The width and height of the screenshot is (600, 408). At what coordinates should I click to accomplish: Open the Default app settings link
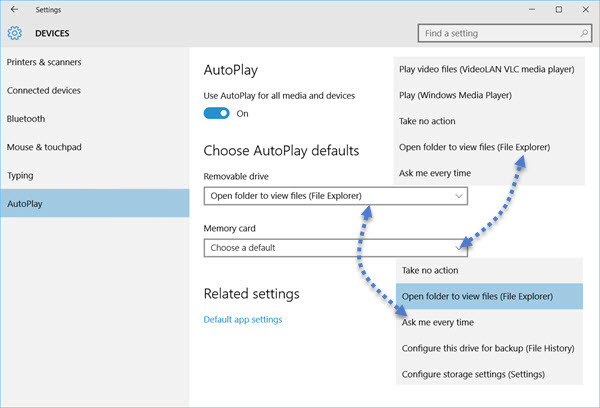pos(243,319)
